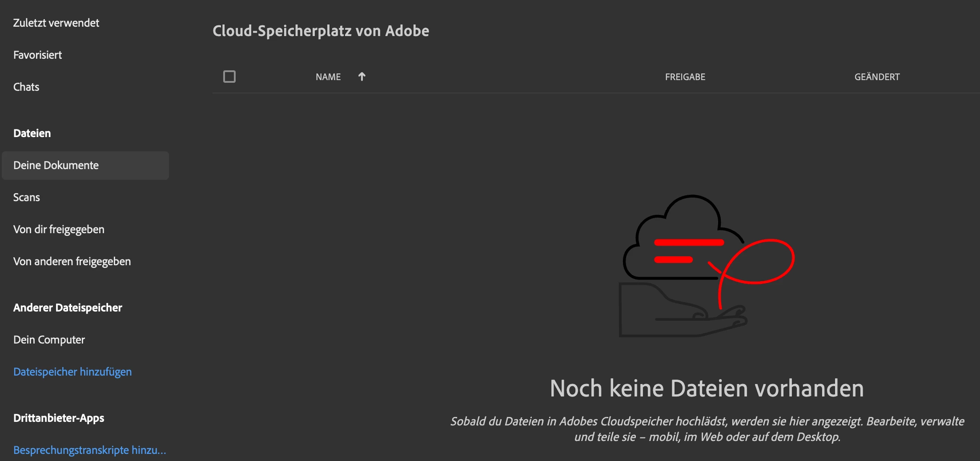Toggle the sort direction arrow next to NAME
The height and width of the screenshot is (461, 980).
coord(362,77)
